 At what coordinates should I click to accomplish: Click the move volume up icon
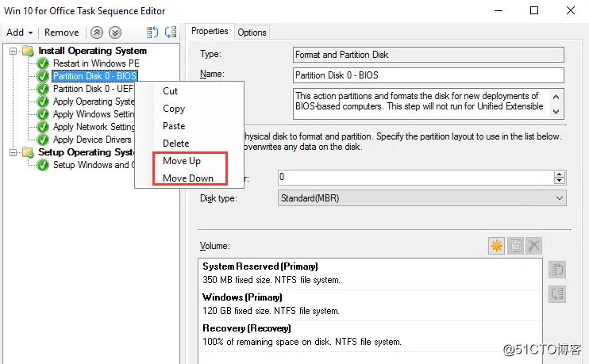(x=557, y=270)
